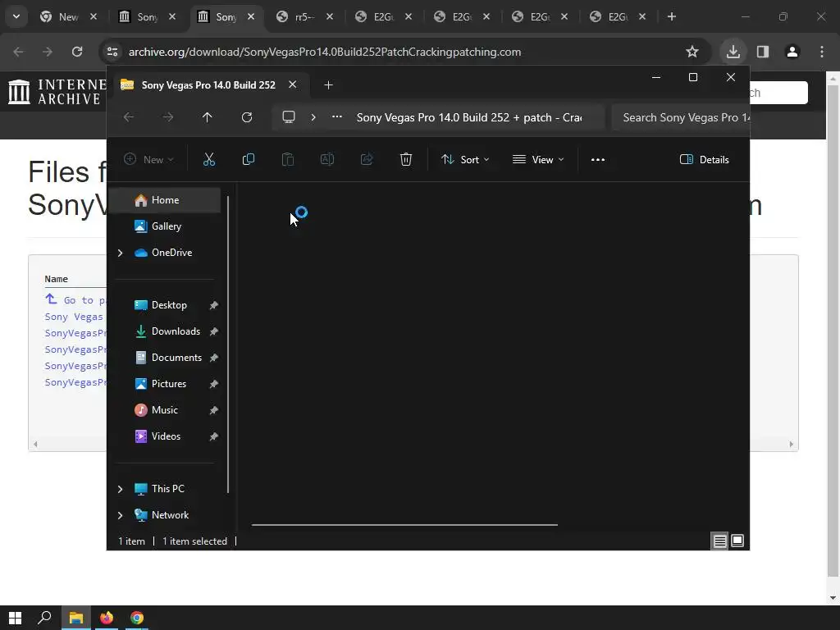
Task: Click the PC monitor icon in Explorer address bar
Action: pyautogui.click(x=289, y=116)
